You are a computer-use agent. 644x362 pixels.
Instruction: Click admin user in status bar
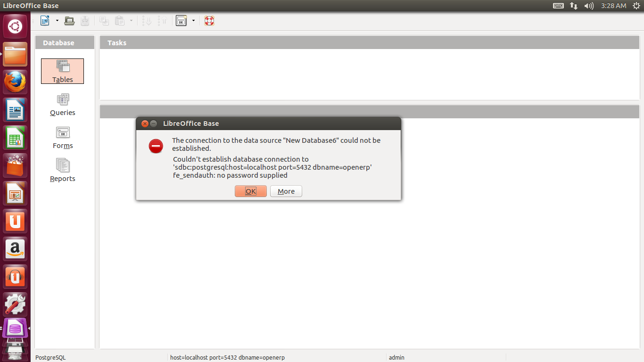tap(396, 357)
